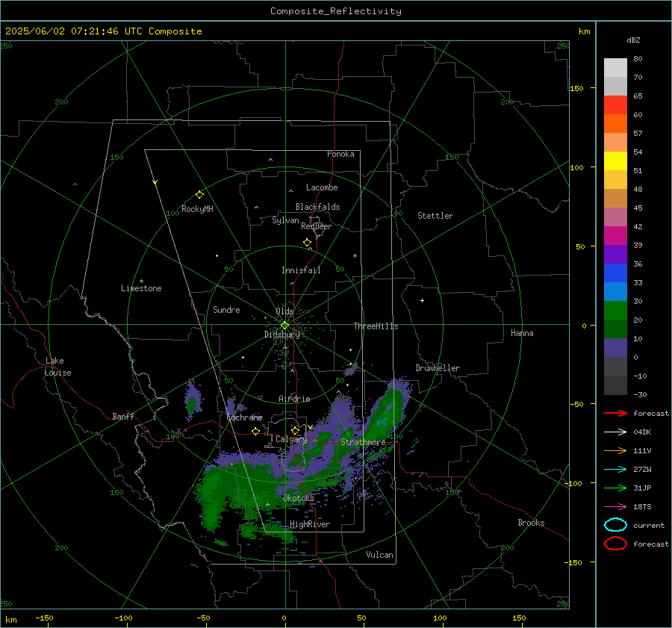Click the Strathmore city label

click(x=363, y=442)
